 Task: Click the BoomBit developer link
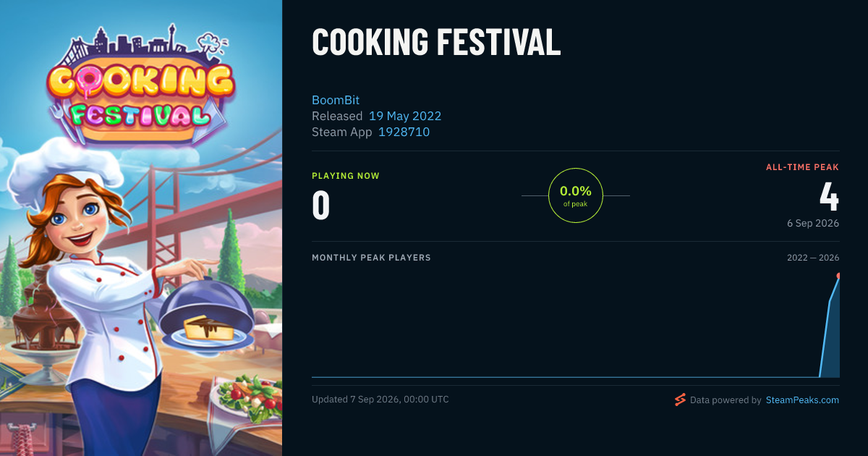(336, 100)
